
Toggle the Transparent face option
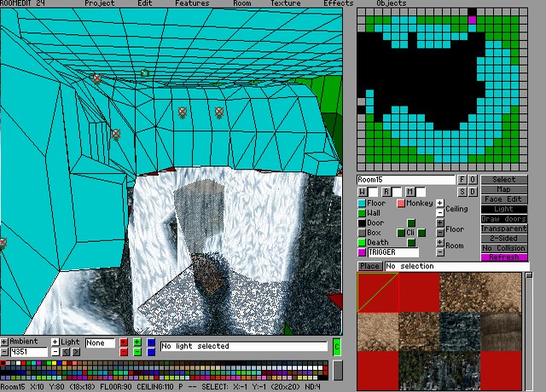(x=504, y=228)
